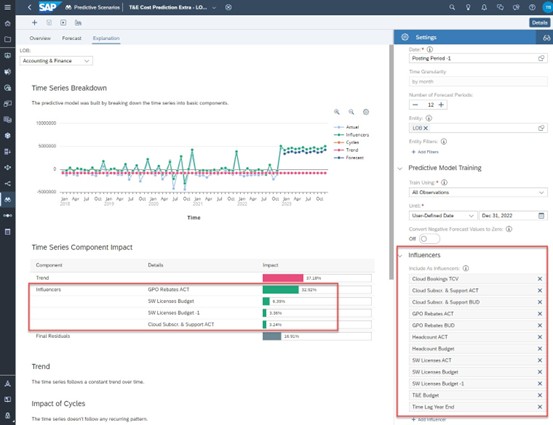Show info for Convert Negative Forecast Values
The height and width of the screenshot is (425, 553).
pos(509,229)
